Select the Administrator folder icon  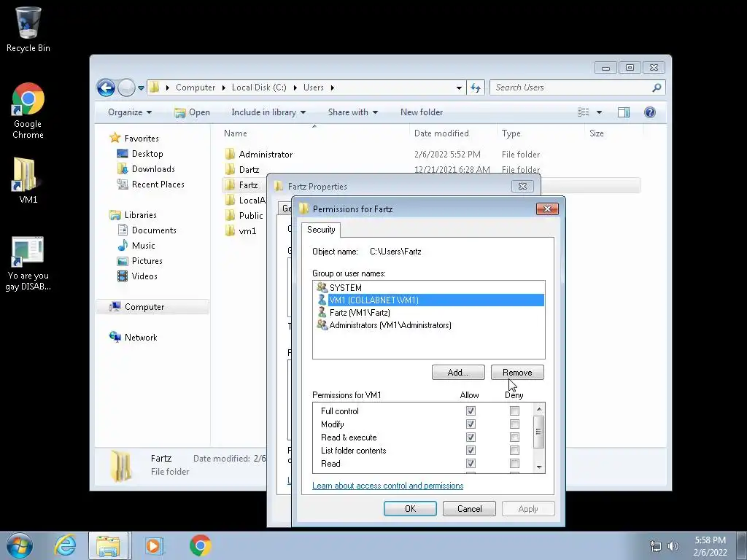230,154
